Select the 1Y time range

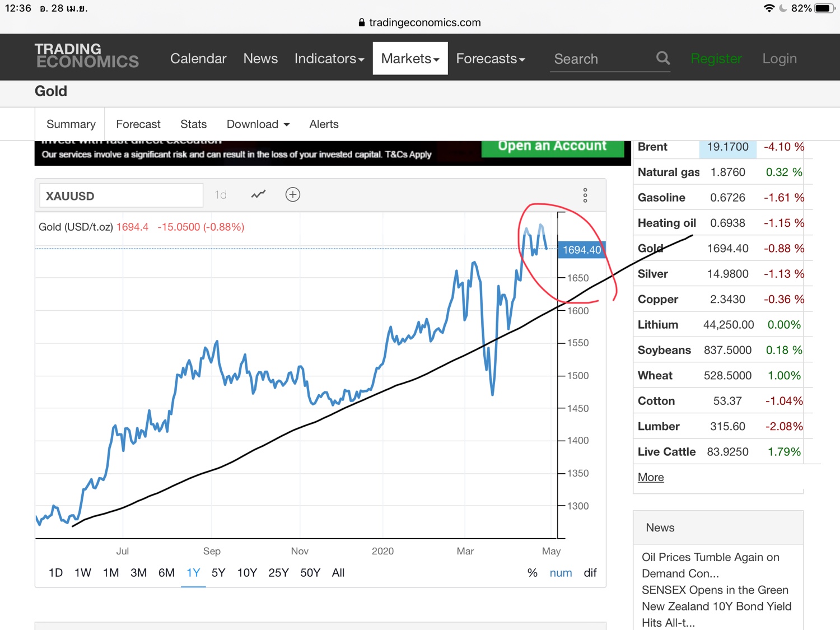[193, 573]
